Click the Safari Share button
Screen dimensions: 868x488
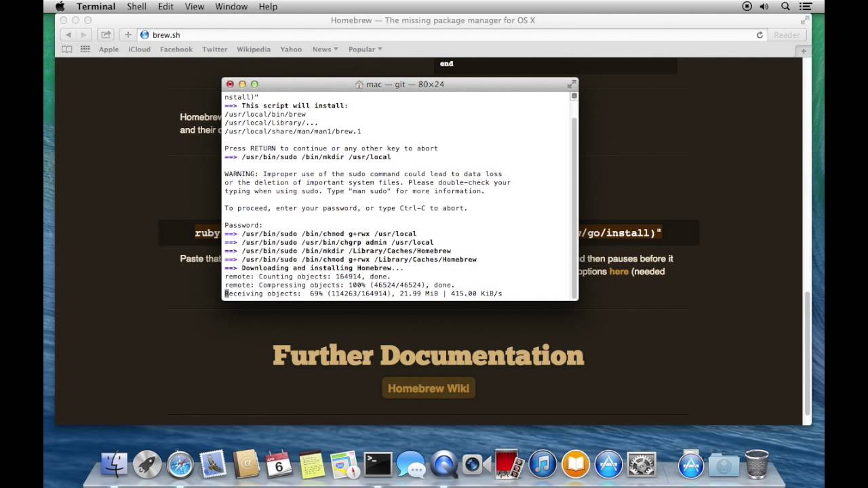pyautogui.click(x=105, y=35)
